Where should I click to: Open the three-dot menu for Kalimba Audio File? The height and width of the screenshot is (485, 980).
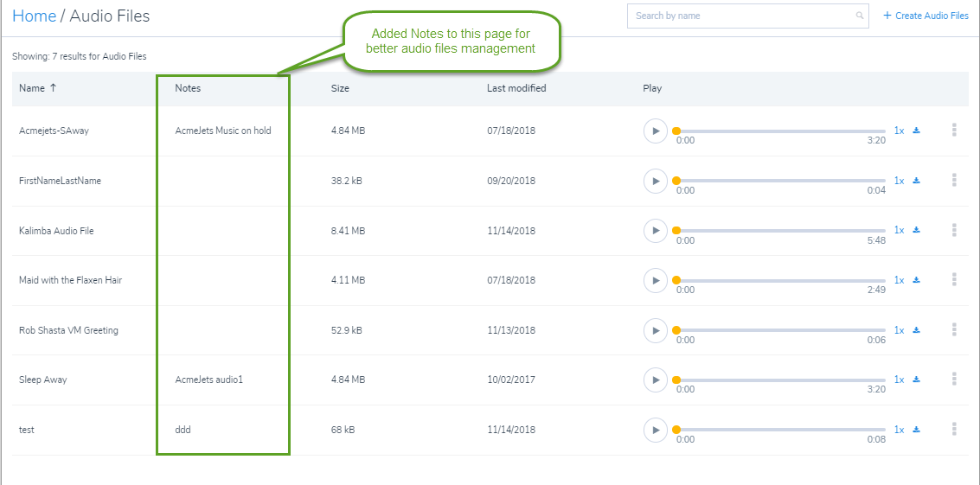(954, 229)
